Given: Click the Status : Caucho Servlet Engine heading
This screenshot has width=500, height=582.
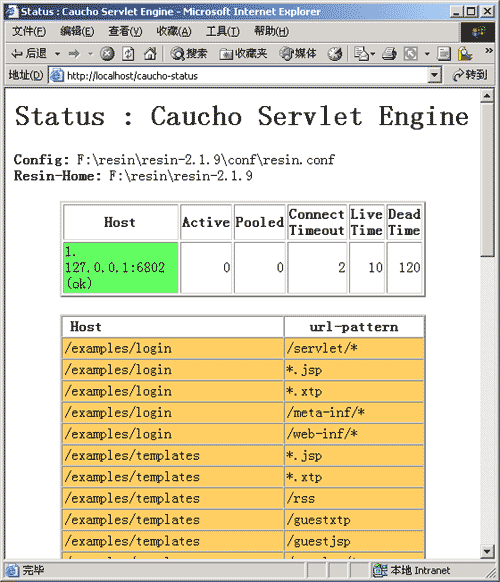Looking at the screenshot, I should (242, 116).
